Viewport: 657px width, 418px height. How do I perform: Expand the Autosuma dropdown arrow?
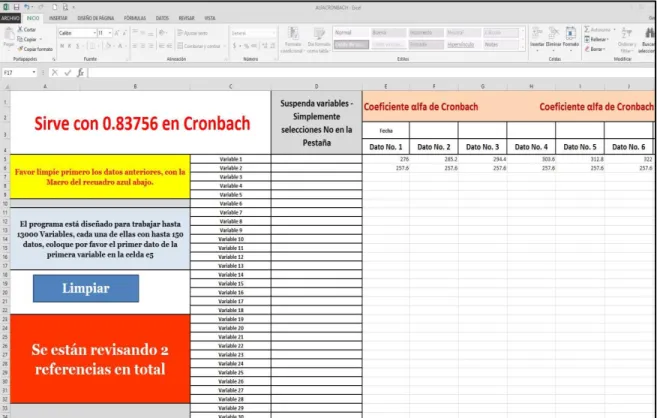tap(614, 30)
